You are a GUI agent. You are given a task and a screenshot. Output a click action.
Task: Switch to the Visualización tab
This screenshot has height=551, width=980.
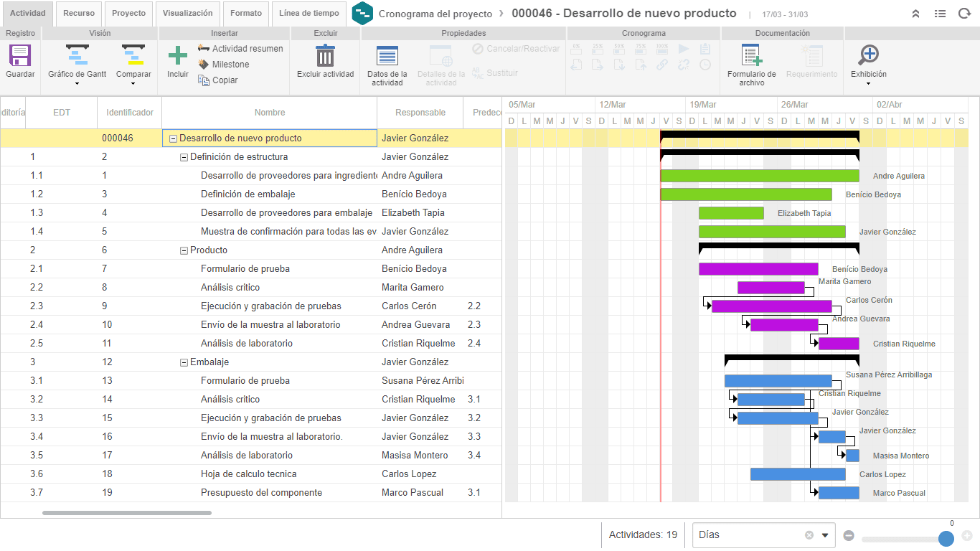pos(188,13)
